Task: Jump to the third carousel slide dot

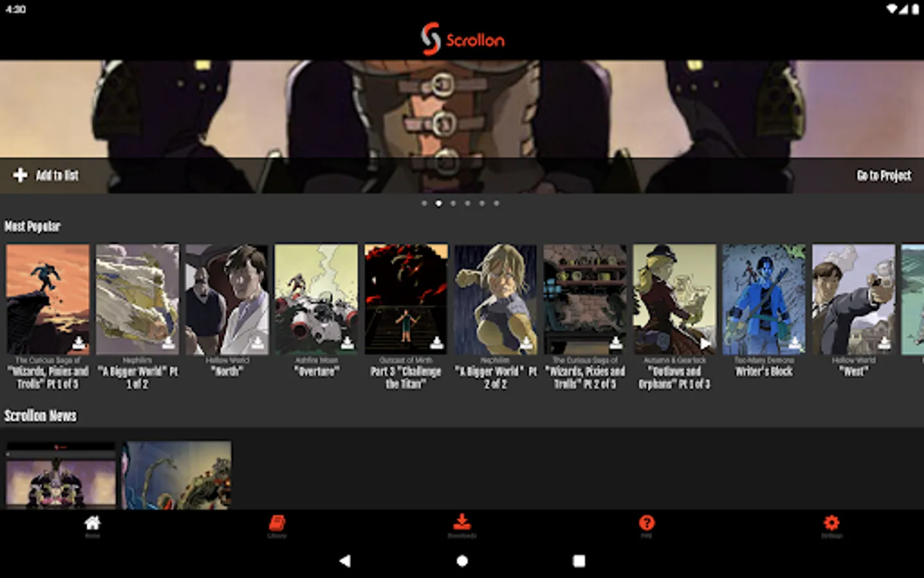Action: (x=453, y=204)
